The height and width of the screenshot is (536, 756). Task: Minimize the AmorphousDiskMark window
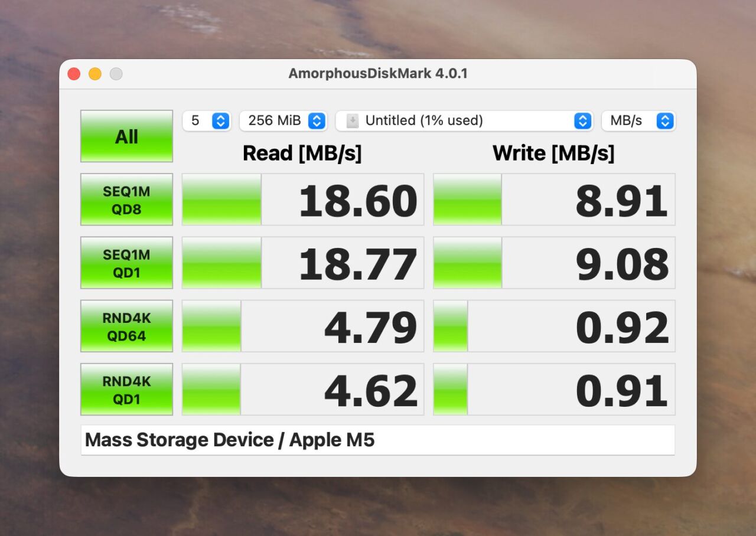(95, 74)
